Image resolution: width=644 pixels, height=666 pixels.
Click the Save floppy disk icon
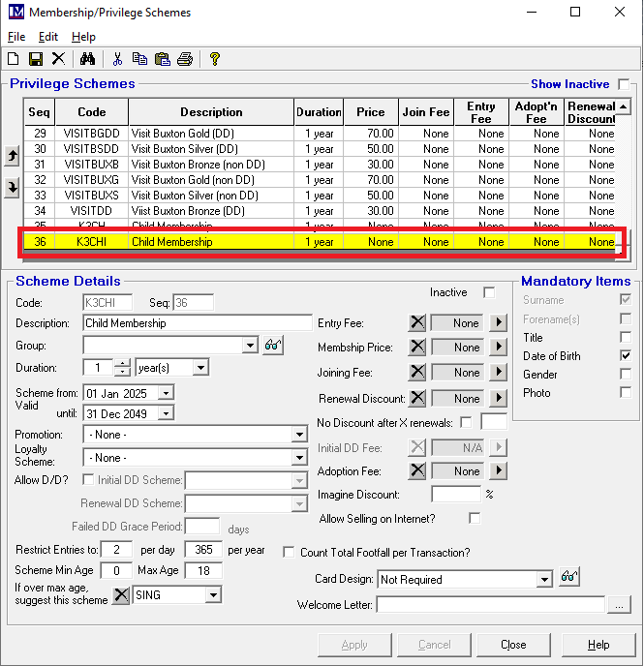click(x=36, y=59)
